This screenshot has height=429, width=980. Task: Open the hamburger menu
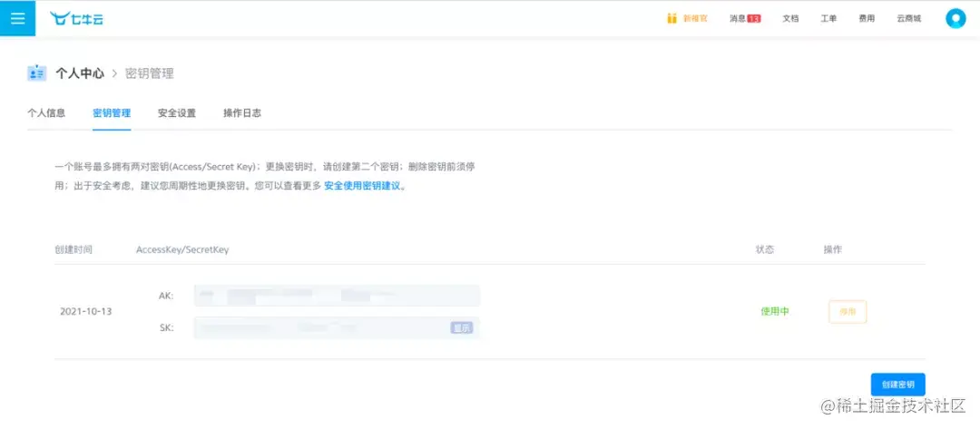tap(17, 18)
